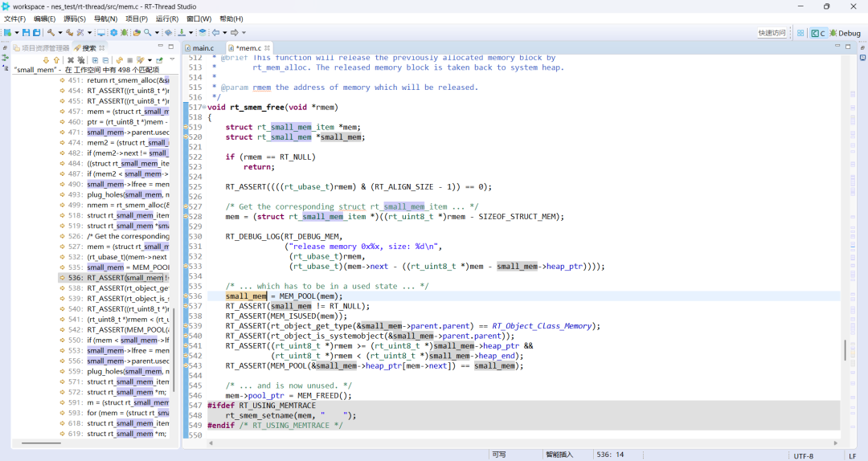Click the 快速访问 quick access field
The width and height of the screenshot is (868, 461).
(x=772, y=33)
